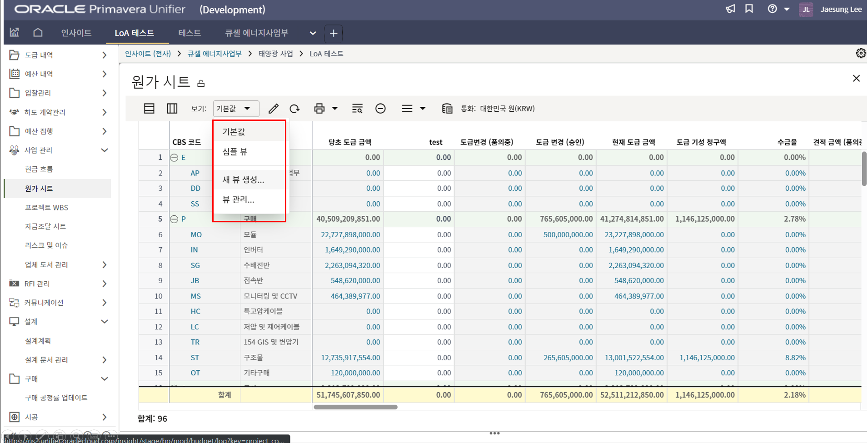Collapse the E row group

point(174,158)
